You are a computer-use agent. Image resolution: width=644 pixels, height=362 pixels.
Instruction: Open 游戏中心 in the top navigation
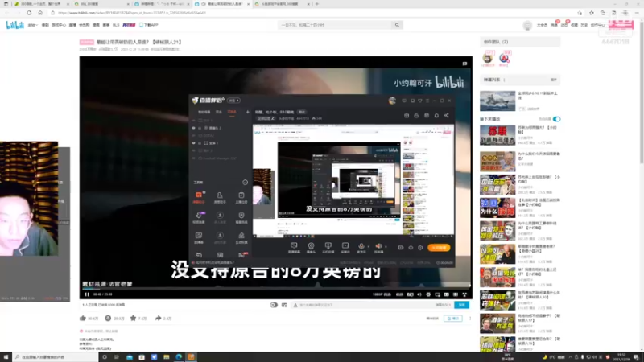click(59, 25)
